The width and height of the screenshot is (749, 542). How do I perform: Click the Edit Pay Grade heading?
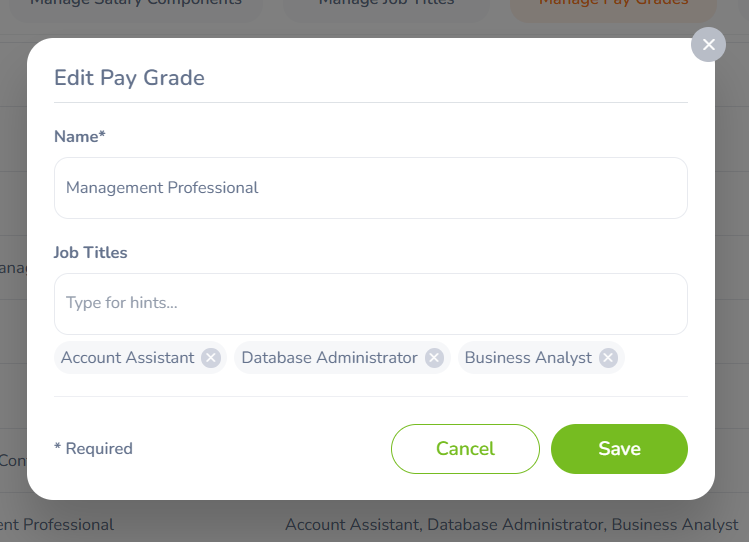coord(129,78)
